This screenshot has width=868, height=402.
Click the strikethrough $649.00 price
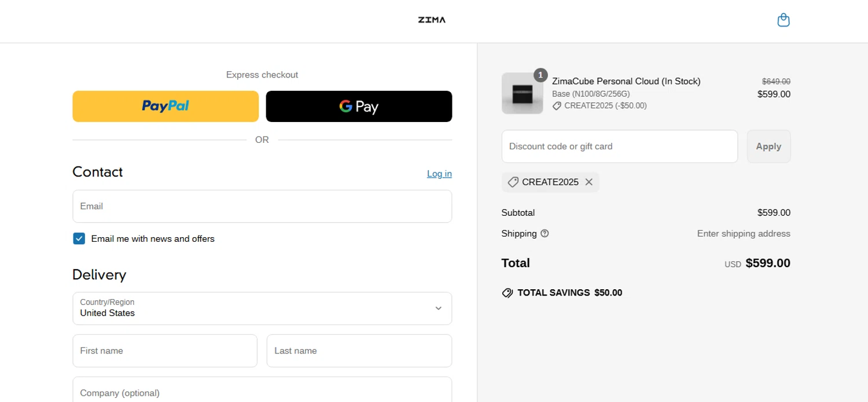point(776,82)
